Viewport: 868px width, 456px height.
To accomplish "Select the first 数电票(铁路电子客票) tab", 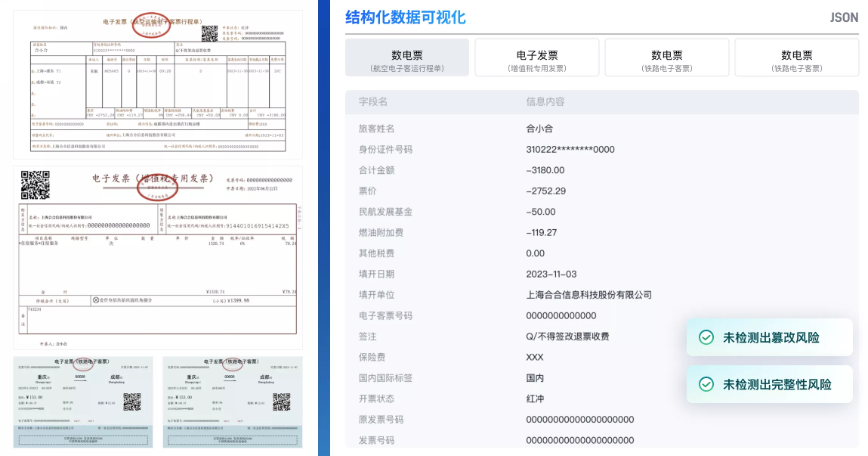I will point(667,57).
